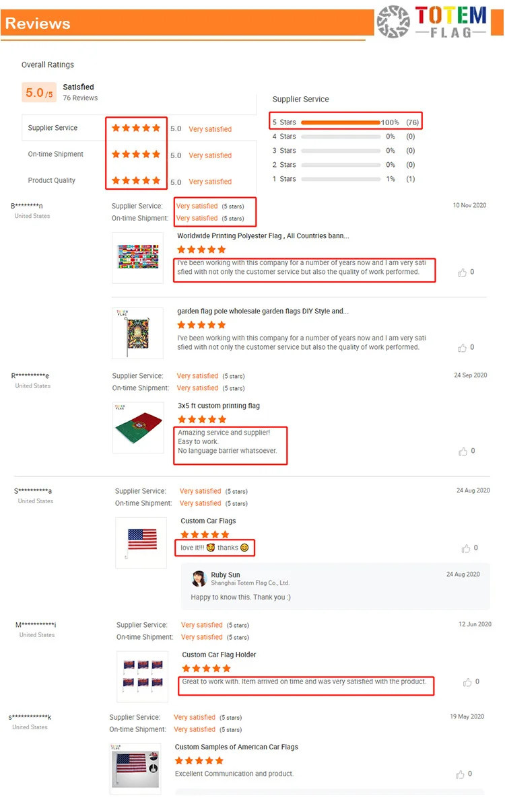Open world flags product thumbnail
The image size is (505, 812).
coord(137,258)
